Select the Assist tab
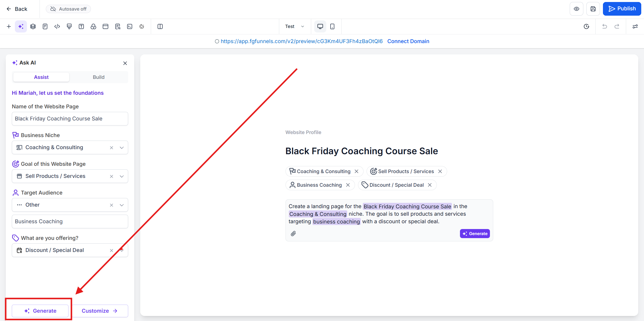This screenshot has width=644, height=321. coord(41,77)
